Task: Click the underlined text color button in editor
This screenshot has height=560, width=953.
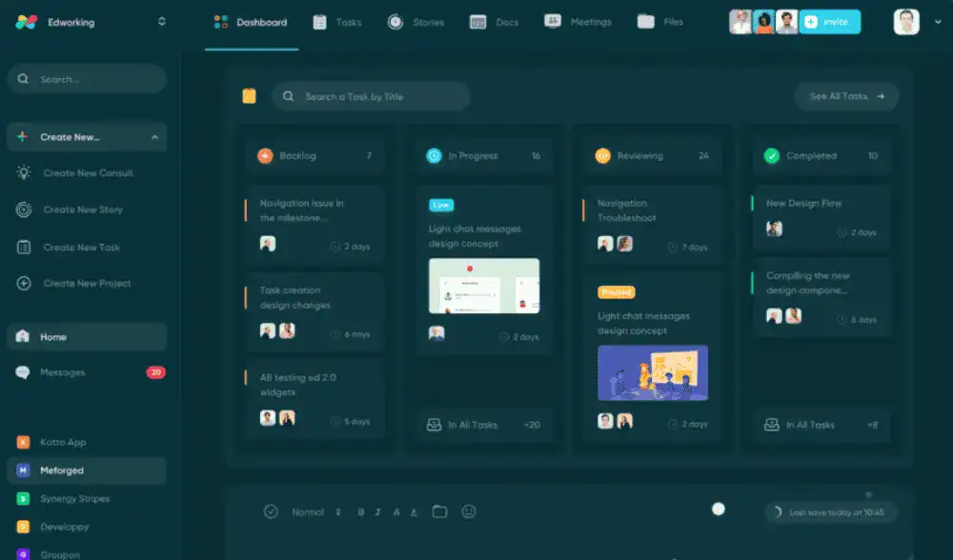Action: click(x=414, y=512)
